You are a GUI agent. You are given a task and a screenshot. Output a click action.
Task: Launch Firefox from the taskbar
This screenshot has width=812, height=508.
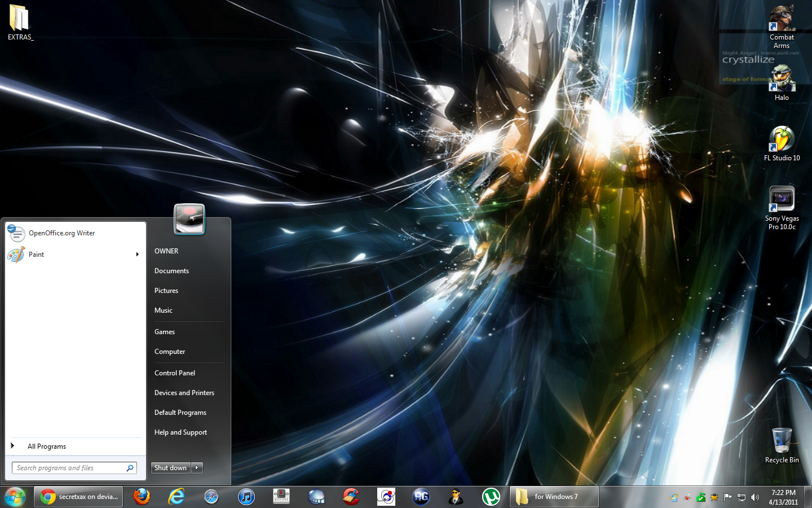pyautogui.click(x=142, y=497)
